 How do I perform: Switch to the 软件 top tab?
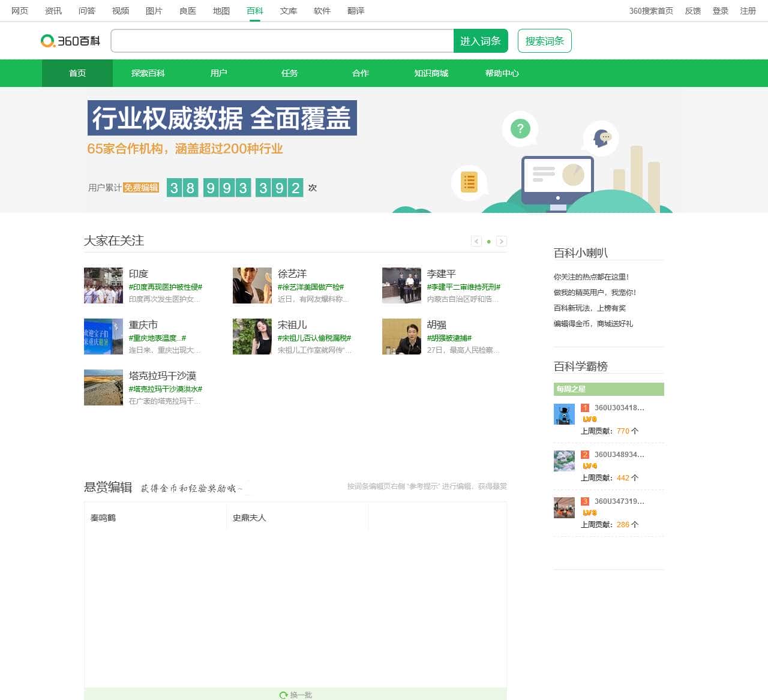tap(322, 11)
